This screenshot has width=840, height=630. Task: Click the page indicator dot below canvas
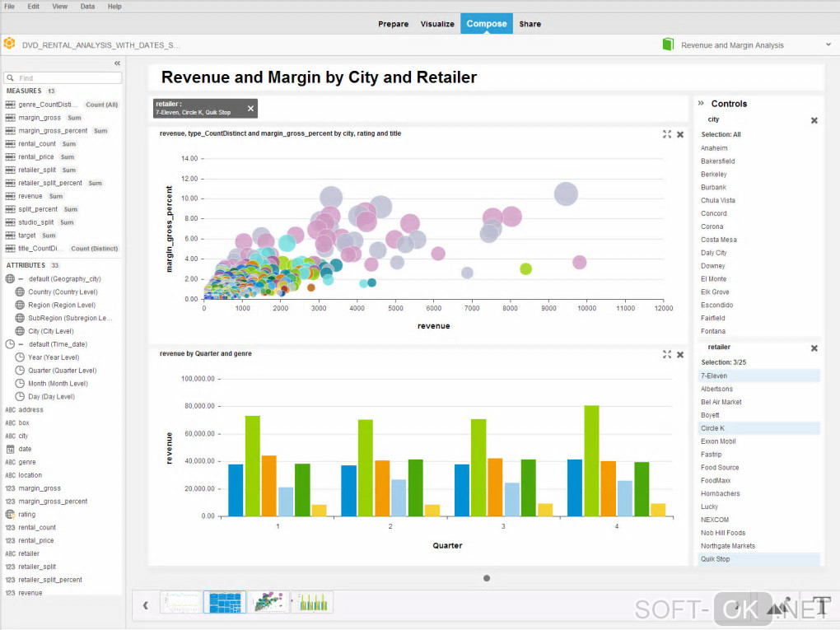pyautogui.click(x=487, y=579)
